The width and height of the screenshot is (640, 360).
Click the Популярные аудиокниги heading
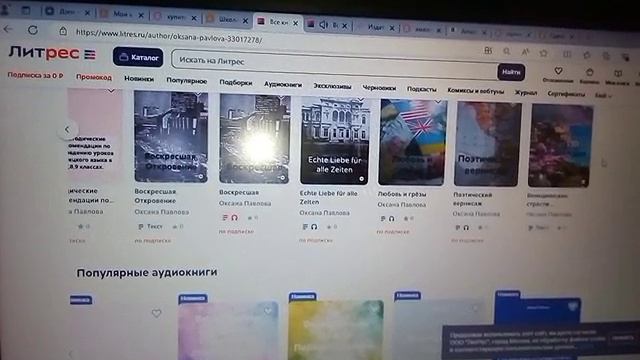pos(147,272)
